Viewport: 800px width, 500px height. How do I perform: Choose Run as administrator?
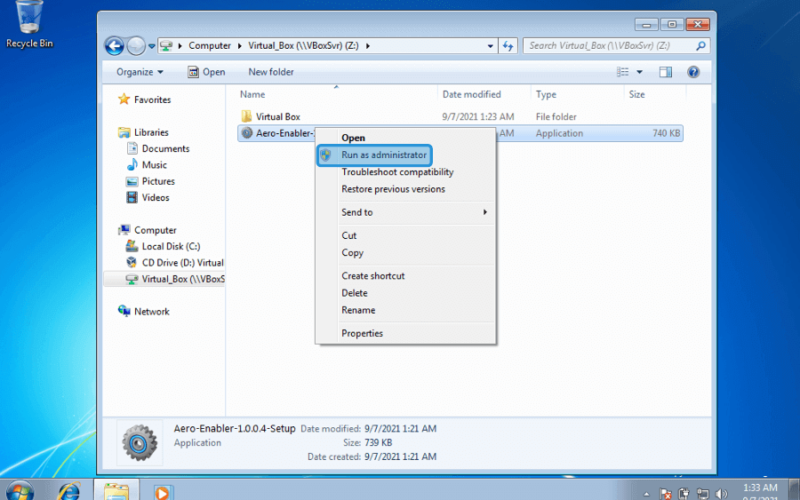point(374,155)
